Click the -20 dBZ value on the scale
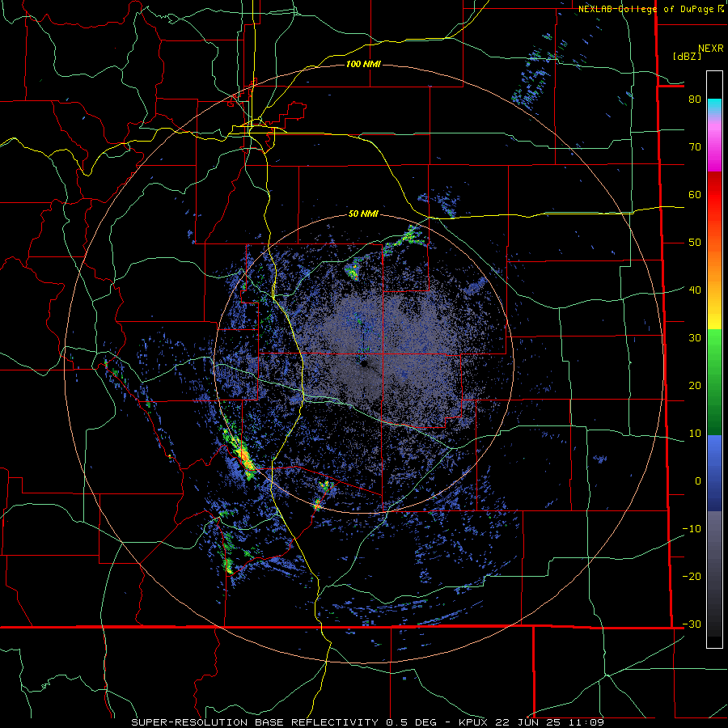Screen dimensions: 728x728 pyautogui.click(x=692, y=577)
